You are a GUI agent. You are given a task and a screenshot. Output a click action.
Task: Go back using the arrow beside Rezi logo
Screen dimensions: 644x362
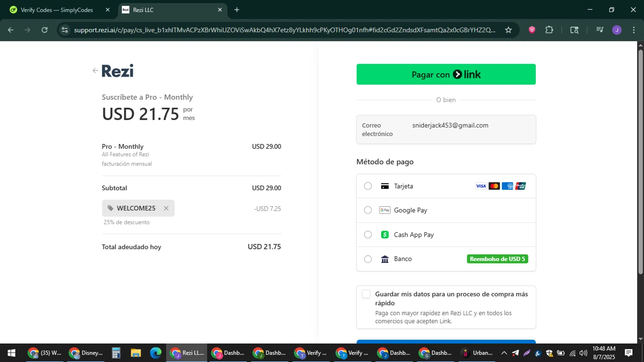tap(95, 70)
